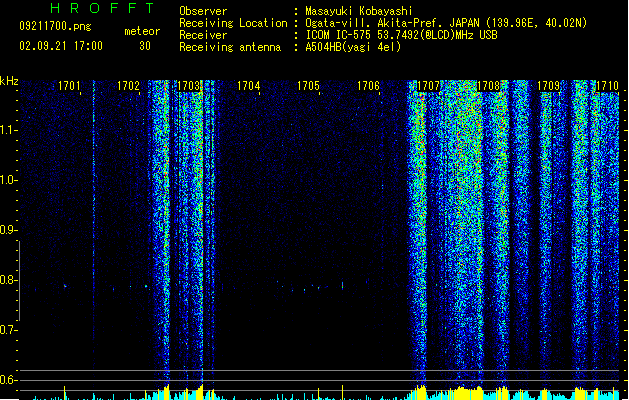Click the 0.7 frequency axis label
The image size is (629, 400).
8,330
